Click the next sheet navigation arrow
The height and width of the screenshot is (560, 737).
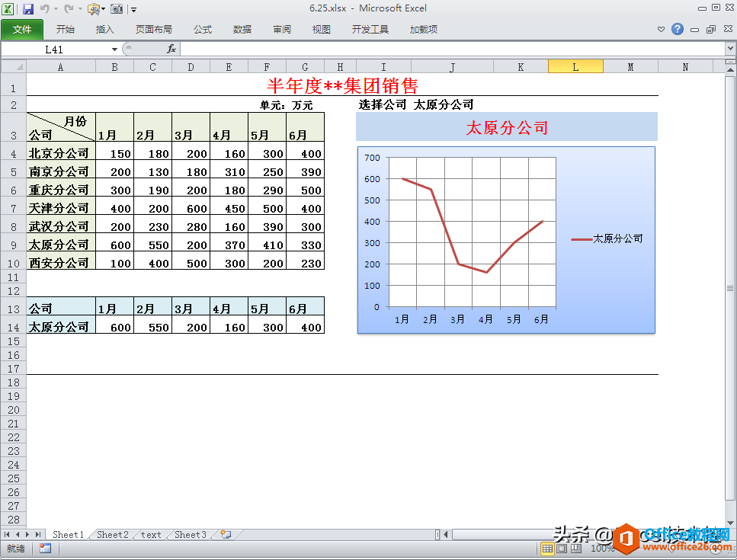point(27,534)
